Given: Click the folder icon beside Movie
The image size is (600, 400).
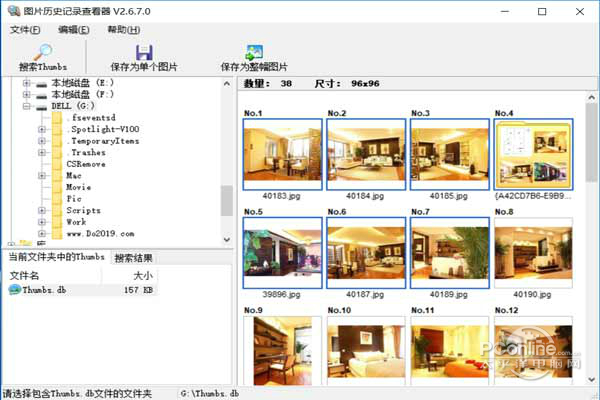Looking at the screenshot, I should (57, 187).
